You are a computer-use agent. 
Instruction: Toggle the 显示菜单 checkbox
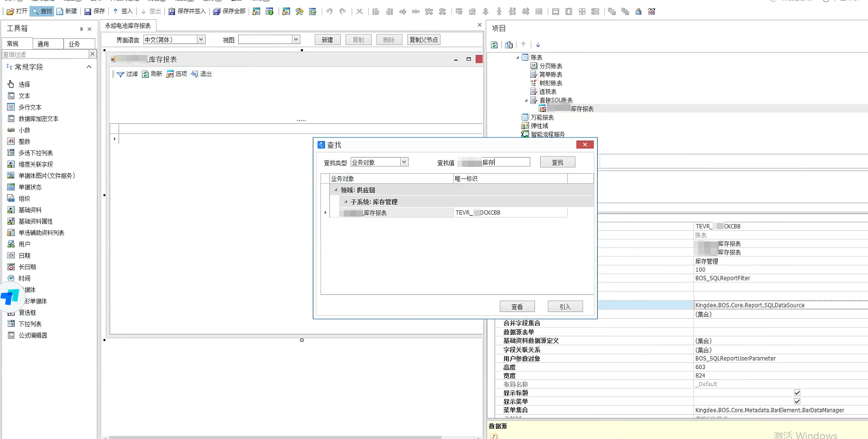tap(797, 401)
